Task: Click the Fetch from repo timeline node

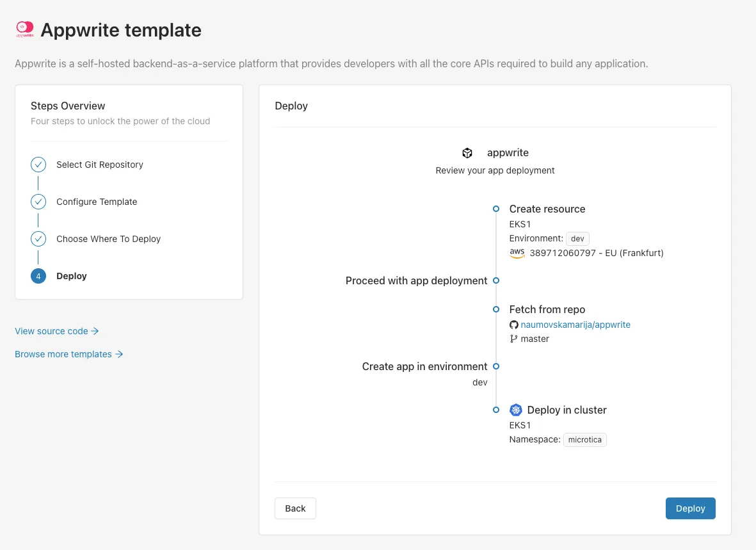Action: (496, 309)
